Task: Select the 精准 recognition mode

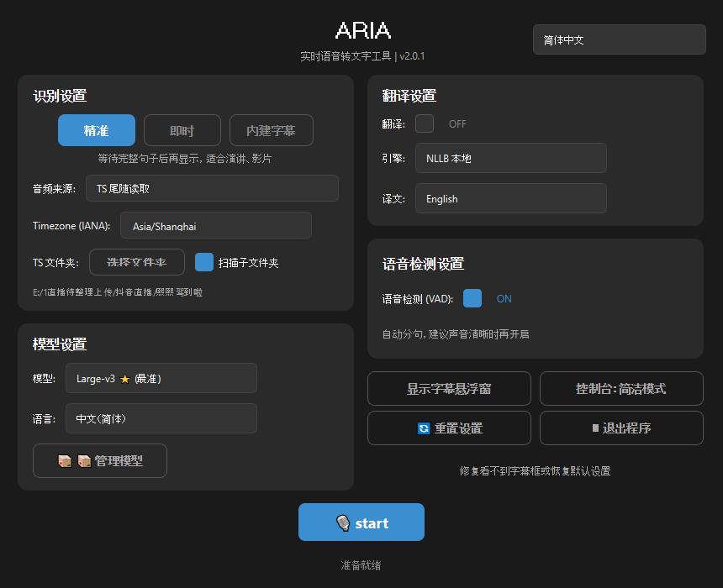Action: pyautogui.click(x=97, y=130)
